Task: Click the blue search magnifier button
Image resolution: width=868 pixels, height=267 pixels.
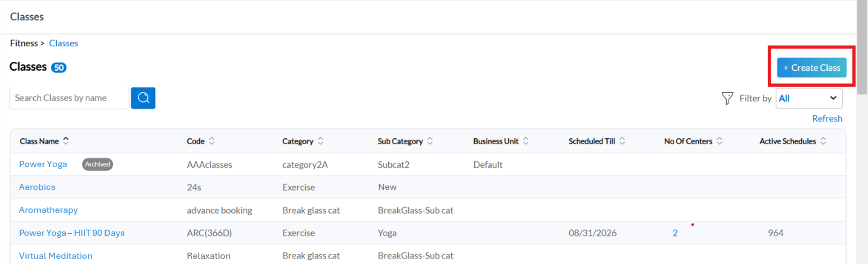Action: pos(143,98)
